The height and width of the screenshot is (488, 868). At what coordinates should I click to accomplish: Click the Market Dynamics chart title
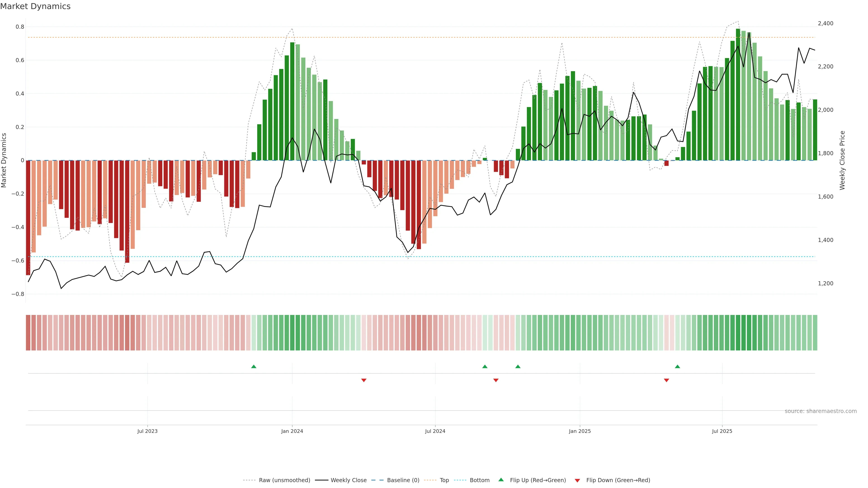(x=35, y=6)
